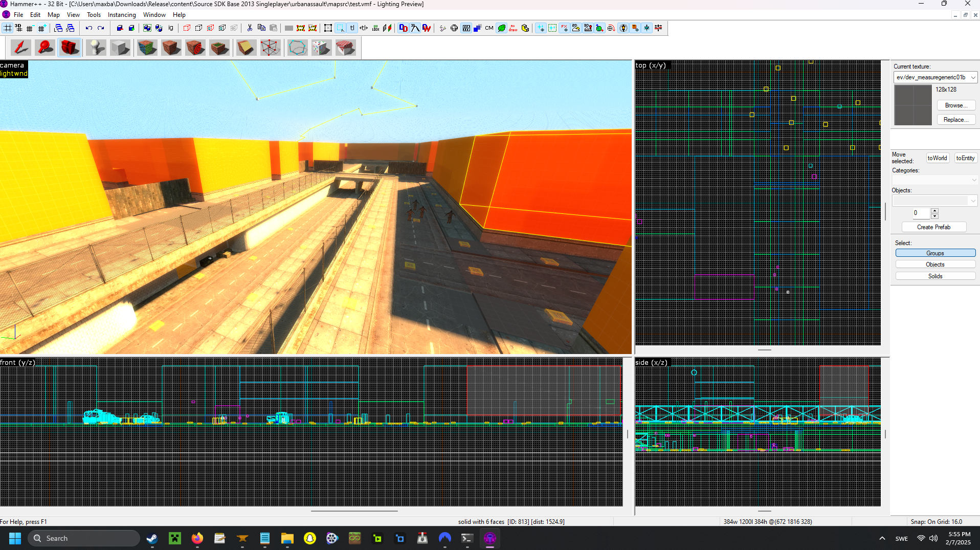The width and height of the screenshot is (980, 550).
Task: Click the Copy icon in toolbar
Action: (x=261, y=28)
